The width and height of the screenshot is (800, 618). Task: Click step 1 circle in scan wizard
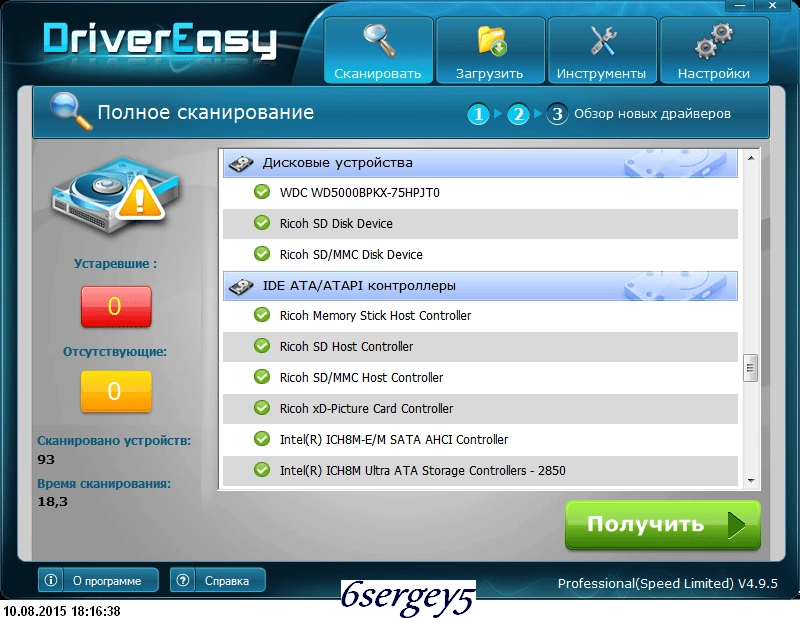(x=478, y=114)
